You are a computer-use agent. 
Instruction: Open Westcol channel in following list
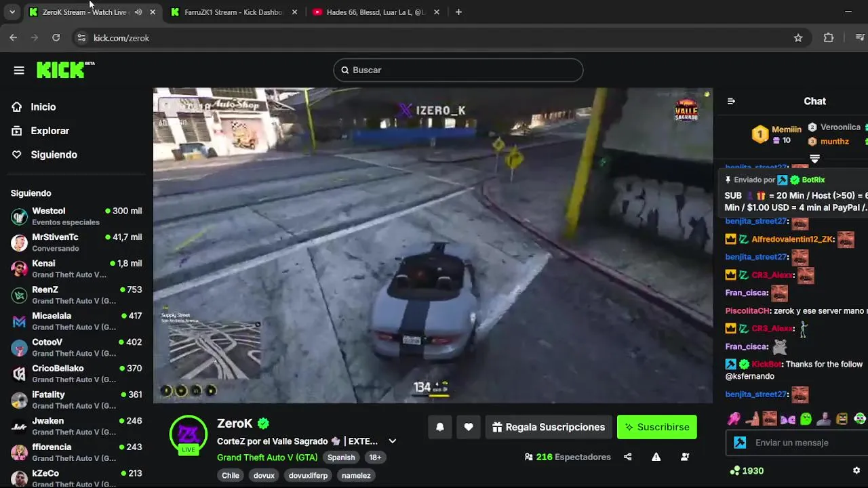[77, 216]
